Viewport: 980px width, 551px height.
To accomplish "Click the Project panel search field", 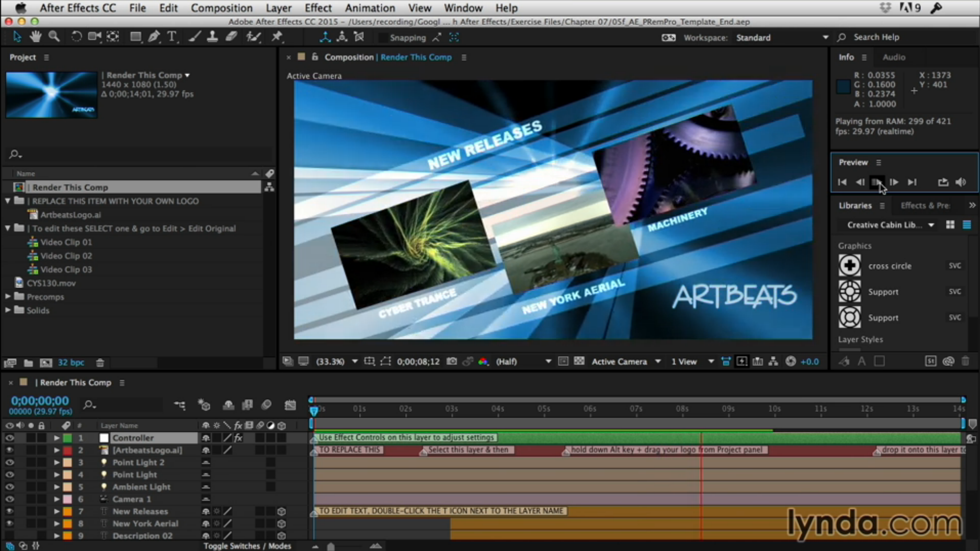I will [139, 154].
